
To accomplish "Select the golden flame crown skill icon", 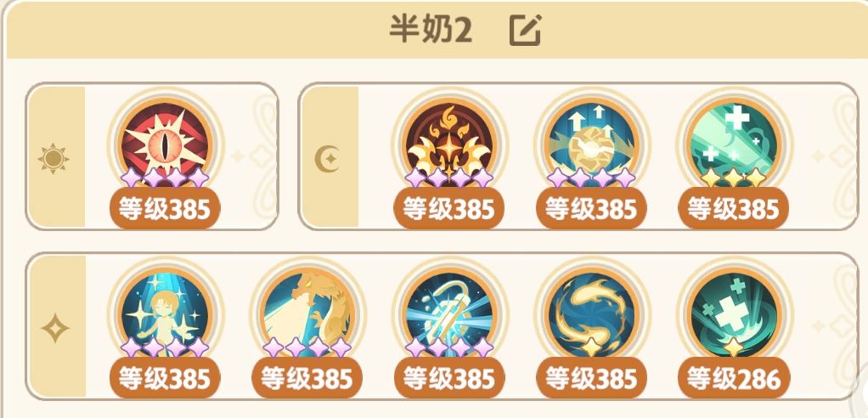I will 449,144.
